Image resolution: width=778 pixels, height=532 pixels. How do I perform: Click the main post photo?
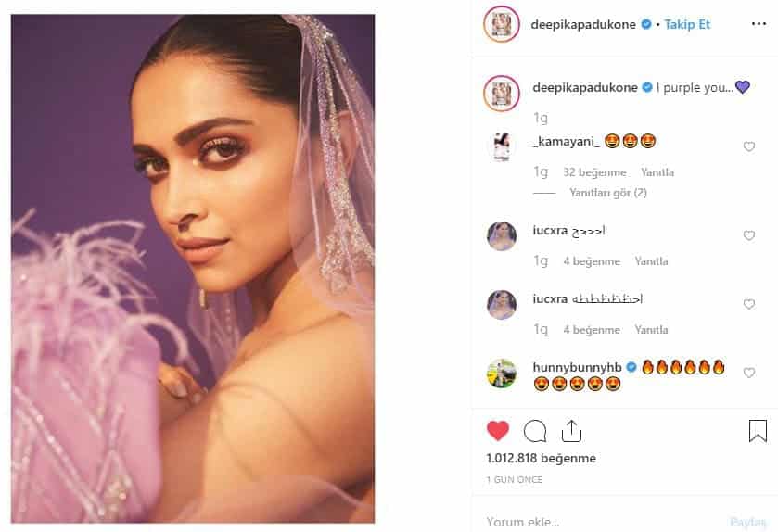click(x=193, y=269)
